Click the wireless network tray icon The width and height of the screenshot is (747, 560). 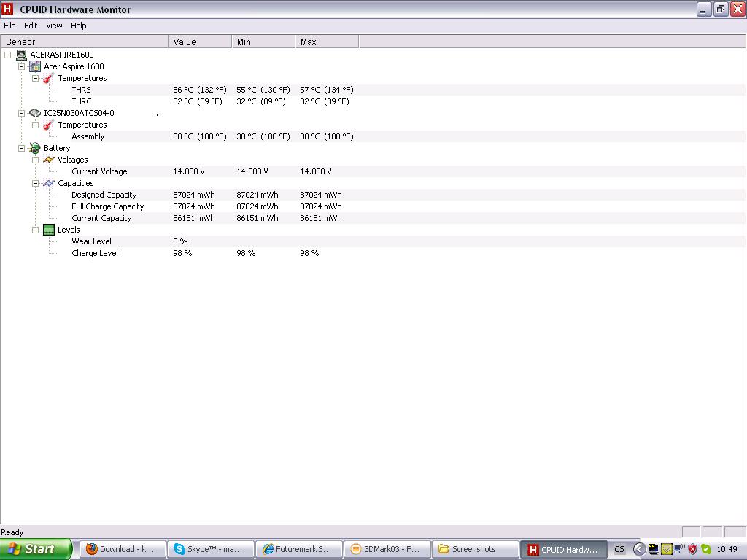pyautogui.click(x=679, y=550)
